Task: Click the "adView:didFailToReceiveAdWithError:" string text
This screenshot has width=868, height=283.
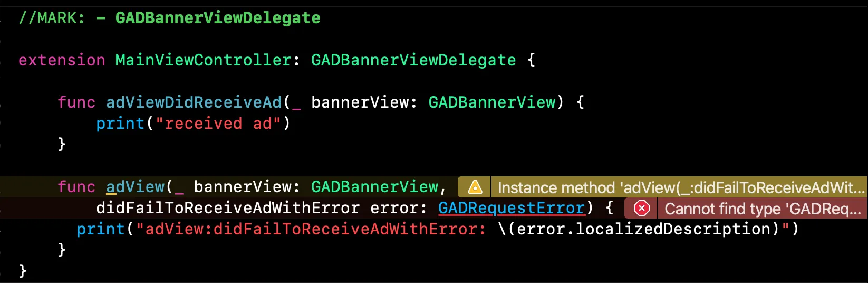Action: [315, 229]
